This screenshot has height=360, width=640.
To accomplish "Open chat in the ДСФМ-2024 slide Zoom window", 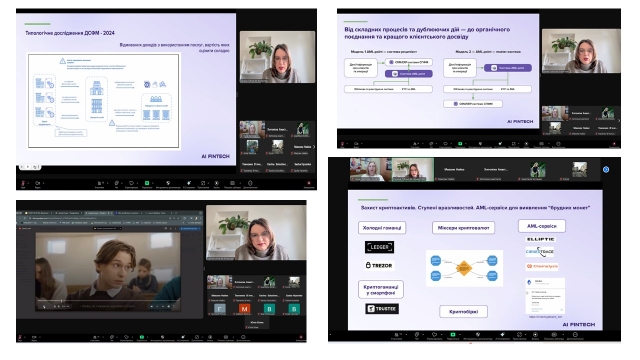I will tap(116, 183).
